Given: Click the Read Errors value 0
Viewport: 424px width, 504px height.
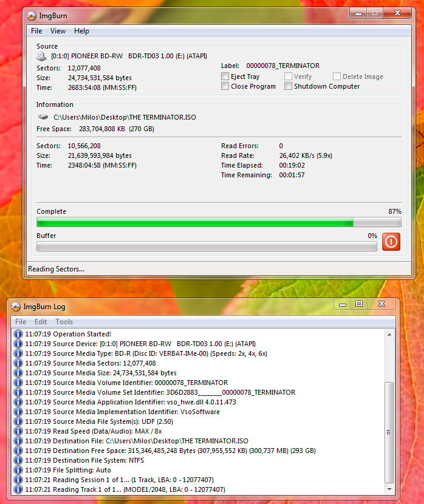Looking at the screenshot, I should coord(281,146).
